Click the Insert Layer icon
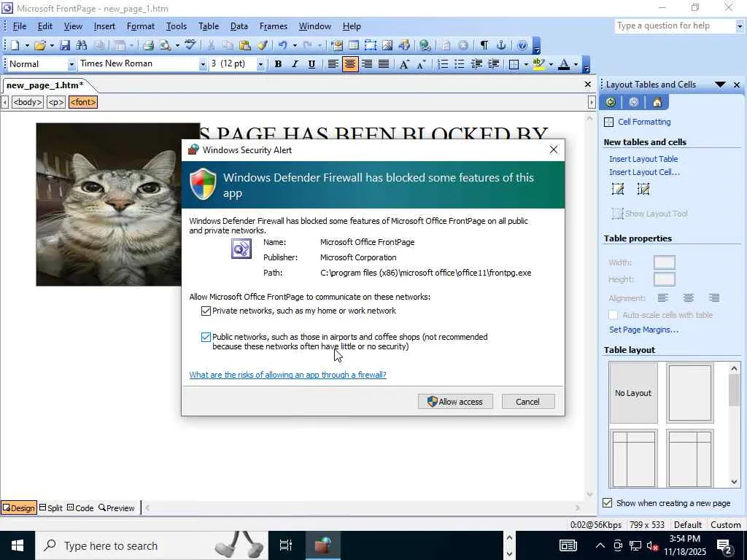747x560 pixels. pos(370,45)
